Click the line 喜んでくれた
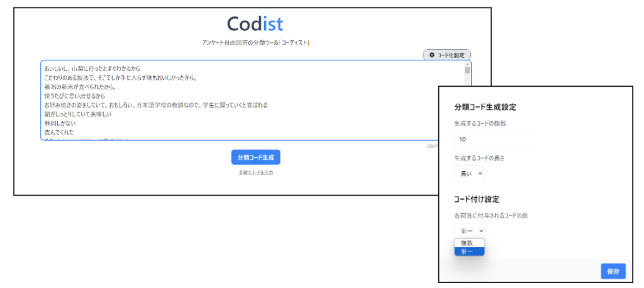This screenshot has width=644, height=288. point(60,132)
